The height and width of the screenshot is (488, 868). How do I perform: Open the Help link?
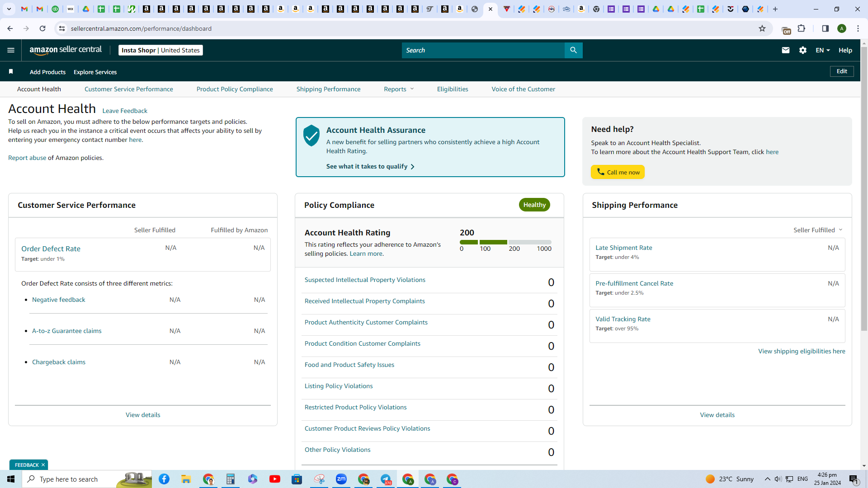pyautogui.click(x=845, y=50)
